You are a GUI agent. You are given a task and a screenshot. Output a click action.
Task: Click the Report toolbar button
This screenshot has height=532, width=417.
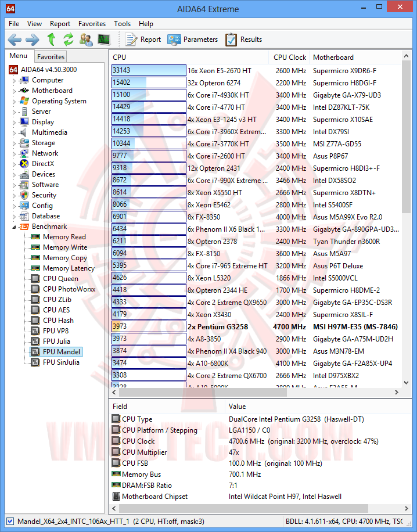(x=143, y=39)
